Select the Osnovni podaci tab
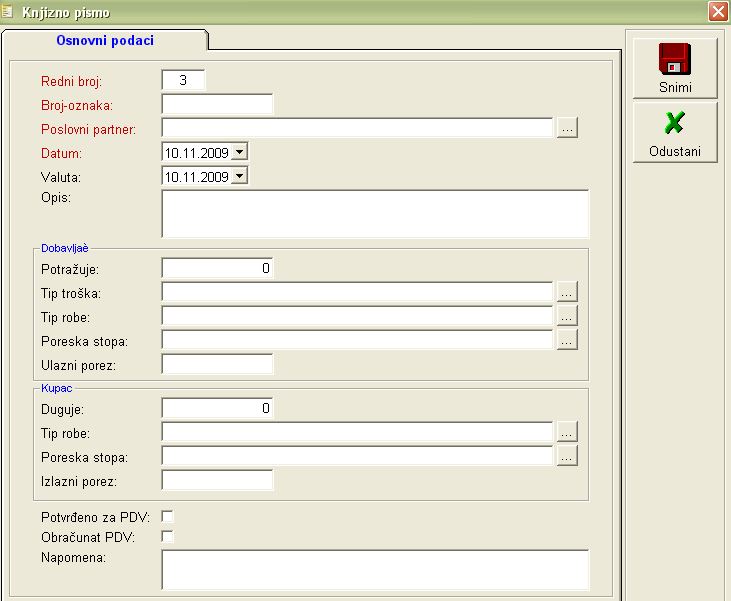The height and width of the screenshot is (601, 731). tap(105, 40)
